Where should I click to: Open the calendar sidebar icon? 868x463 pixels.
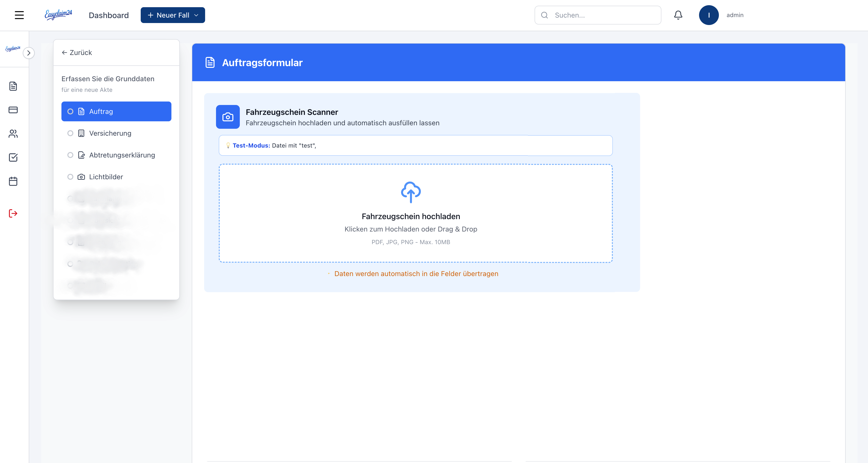(x=13, y=181)
